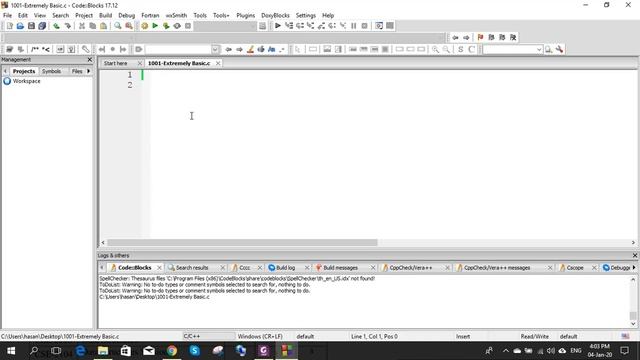This screenshot has height=360, width=640.
Task: Show hidden system tray icons chevron
Action: click(x=506, y=351)
